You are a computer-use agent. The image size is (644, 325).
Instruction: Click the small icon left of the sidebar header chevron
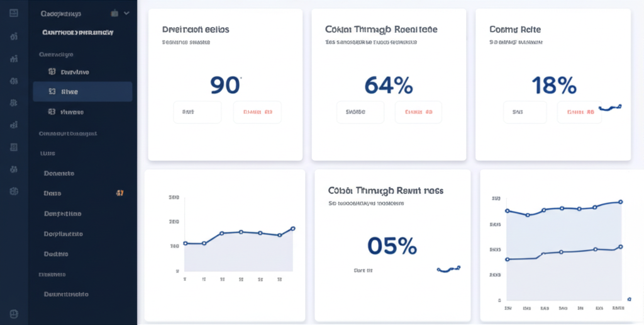pyautogui.click(x=114, y=13)
